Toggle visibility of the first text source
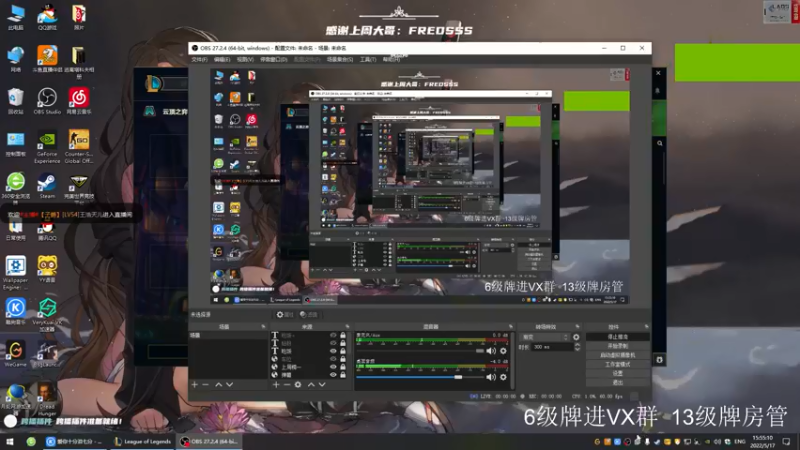This screenshot has width=800, height=450. 333,335
